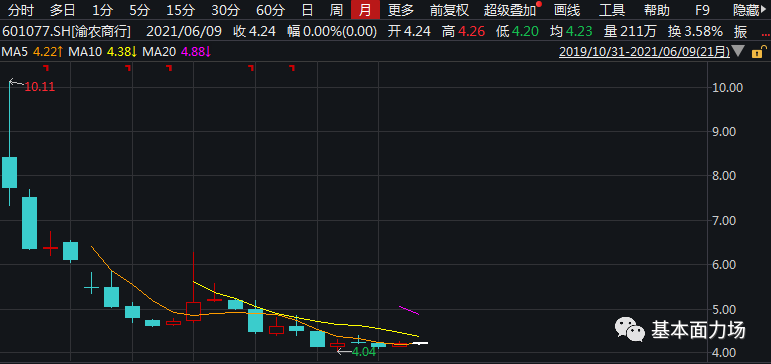Select the highlighted 月 monthly tab
The width and height of the screenshot is (771, 364).
point(365,9)
